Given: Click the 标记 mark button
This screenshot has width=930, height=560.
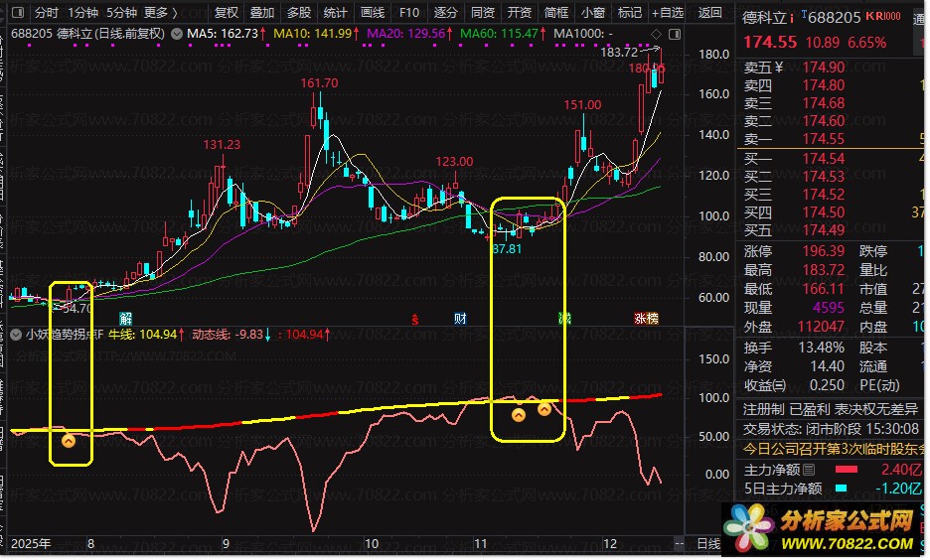Looking at the screenshot, I should 629,12.
